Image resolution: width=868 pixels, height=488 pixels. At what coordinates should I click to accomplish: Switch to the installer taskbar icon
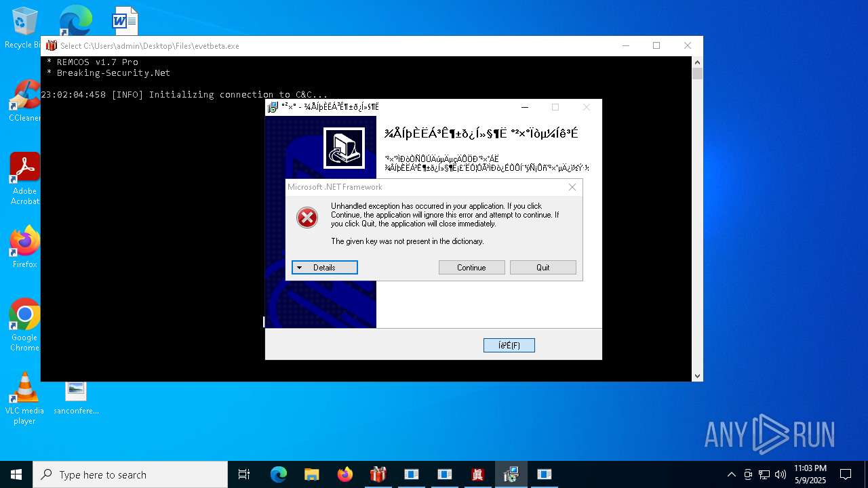[x=511, y=474]
